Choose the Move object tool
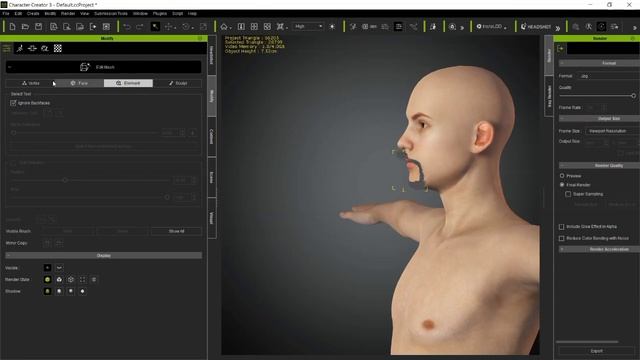 coord(168,27)
